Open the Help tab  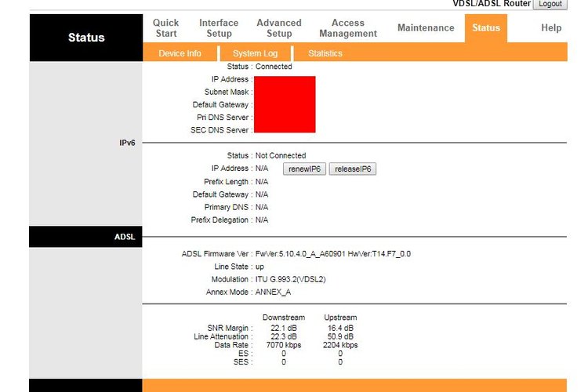pyautogui.click(x=551, y=27)
